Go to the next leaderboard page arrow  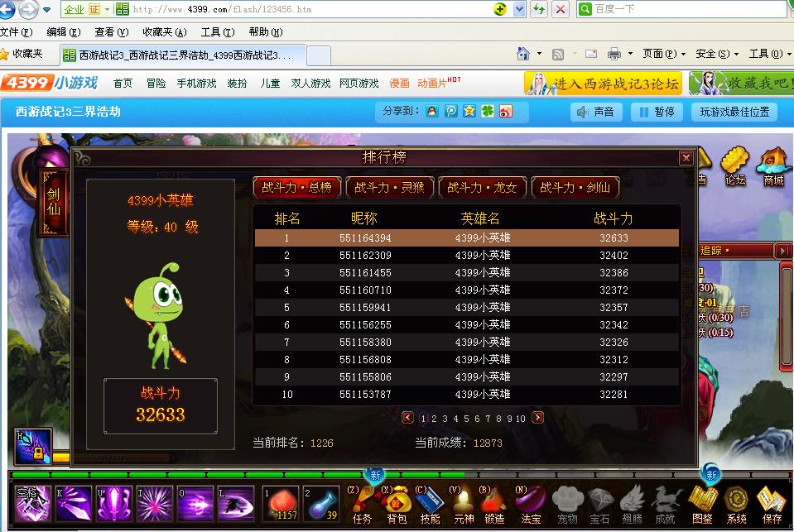coord(538,418)
